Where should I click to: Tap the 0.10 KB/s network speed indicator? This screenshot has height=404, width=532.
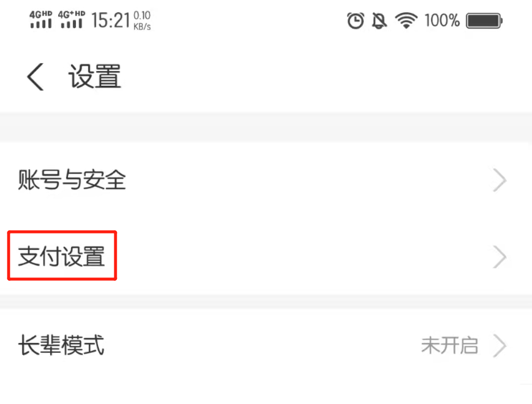click(142, 21)
